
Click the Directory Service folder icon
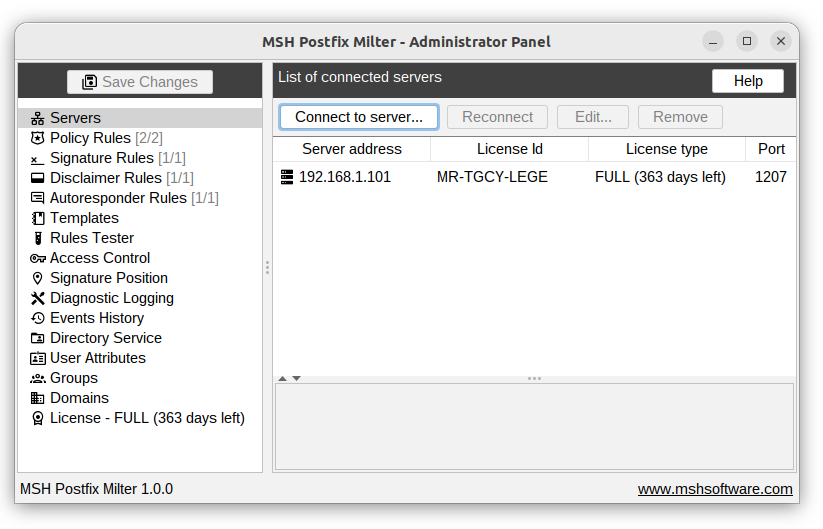tap(37, 338)
